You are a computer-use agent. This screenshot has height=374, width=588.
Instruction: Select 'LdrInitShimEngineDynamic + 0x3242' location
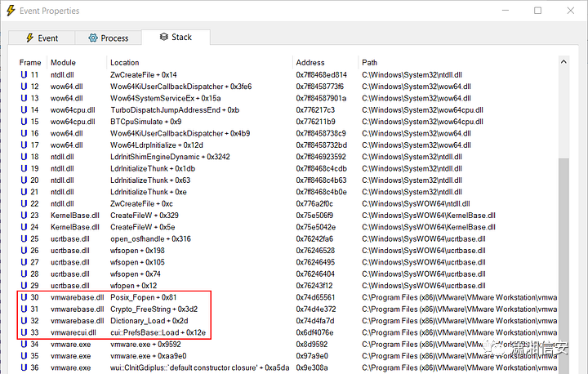coord(170,157)
